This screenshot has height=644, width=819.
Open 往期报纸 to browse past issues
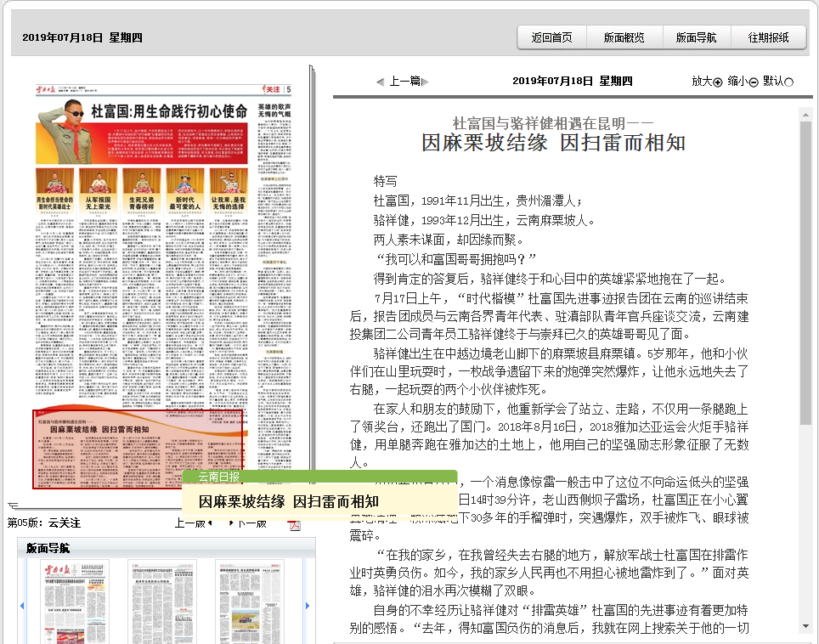(770, 38)
